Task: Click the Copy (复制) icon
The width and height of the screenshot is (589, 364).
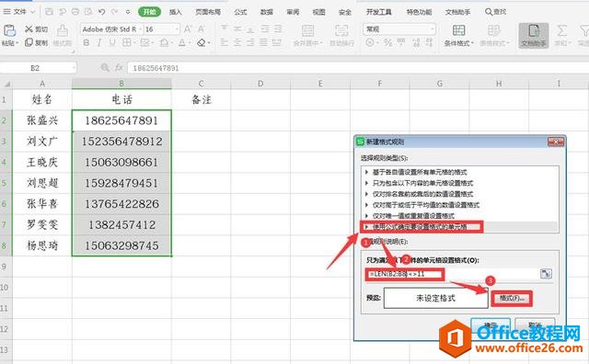Action: 29,42
